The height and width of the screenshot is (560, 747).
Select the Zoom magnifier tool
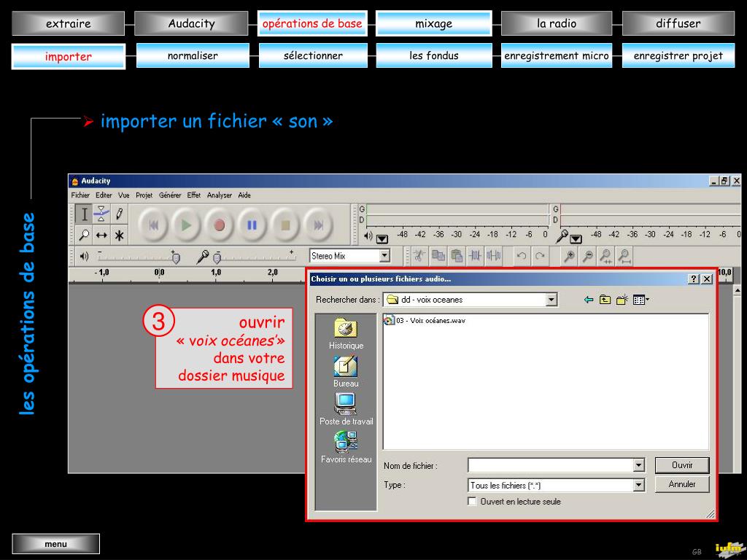pyautogui.click(x=85, y=235)
